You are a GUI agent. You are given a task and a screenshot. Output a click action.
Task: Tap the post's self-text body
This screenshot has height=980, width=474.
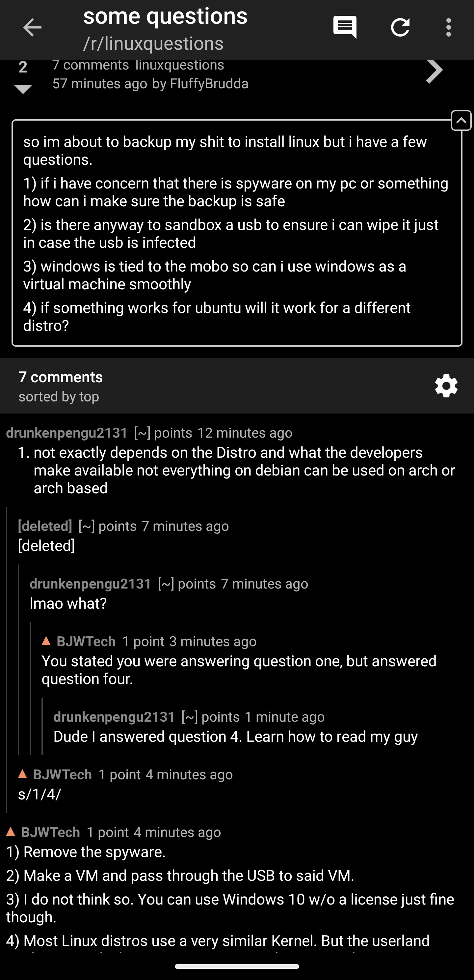pos(236,233)
